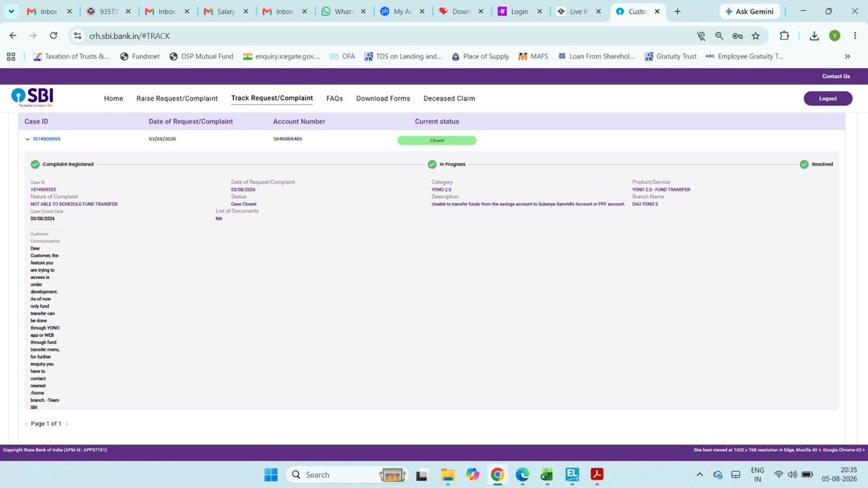The height and width of the screenshot is (488, 868).
Task: Open the apps grid icon in bookmarks bar
Action: pyautogui.click(x=11, y=56)
